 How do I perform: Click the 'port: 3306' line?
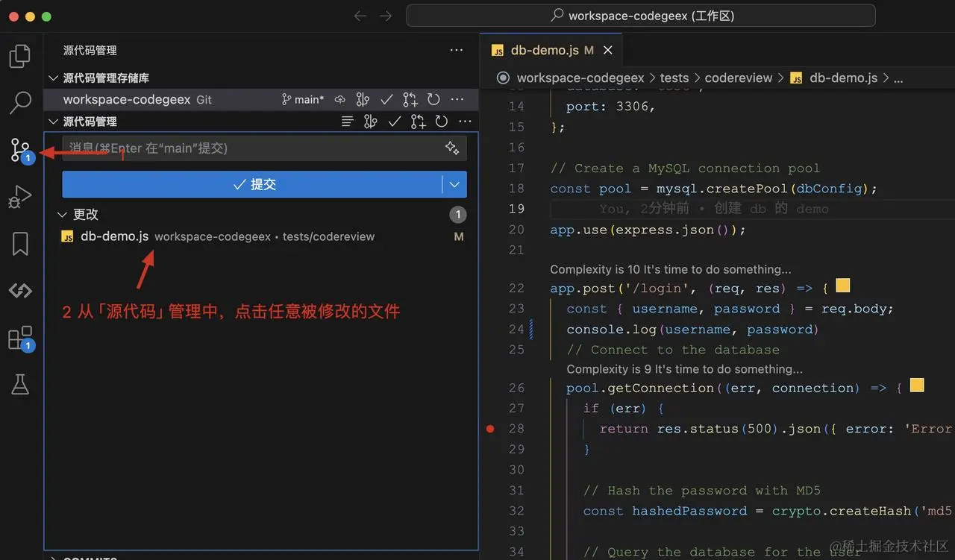point(610,107)
